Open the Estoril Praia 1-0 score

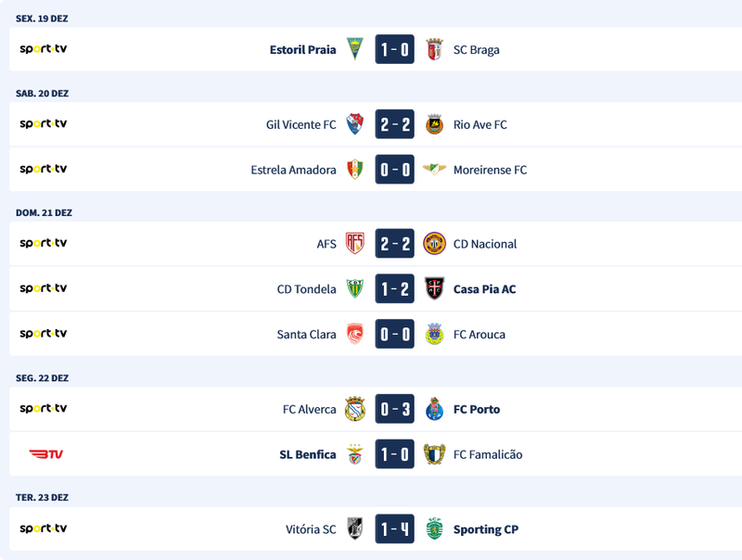(394, 49)
